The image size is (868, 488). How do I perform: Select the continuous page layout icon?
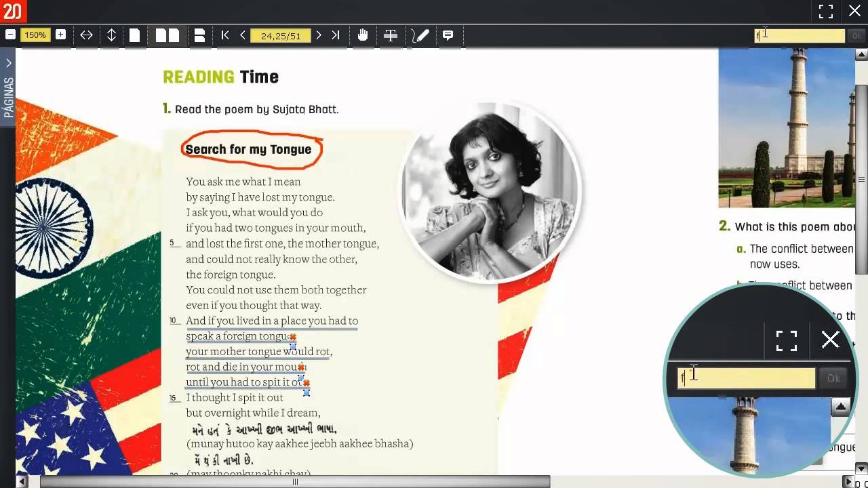(x=199, y=35)
